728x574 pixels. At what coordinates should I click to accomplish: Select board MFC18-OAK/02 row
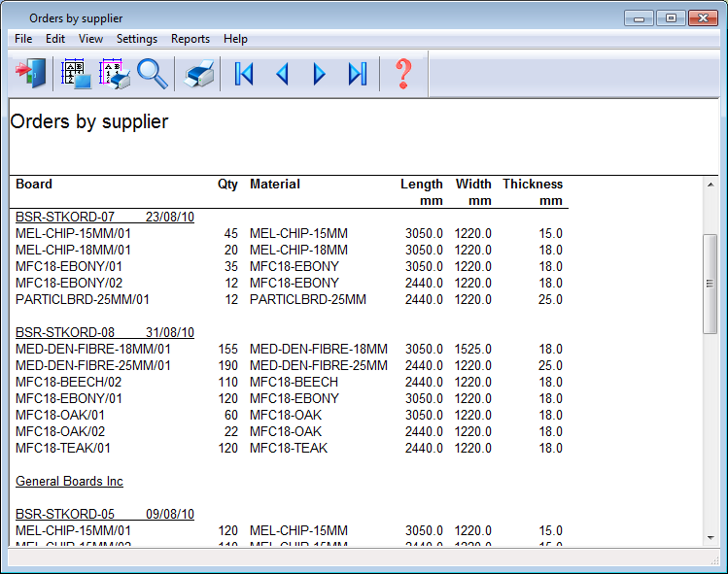click(289, 431)
